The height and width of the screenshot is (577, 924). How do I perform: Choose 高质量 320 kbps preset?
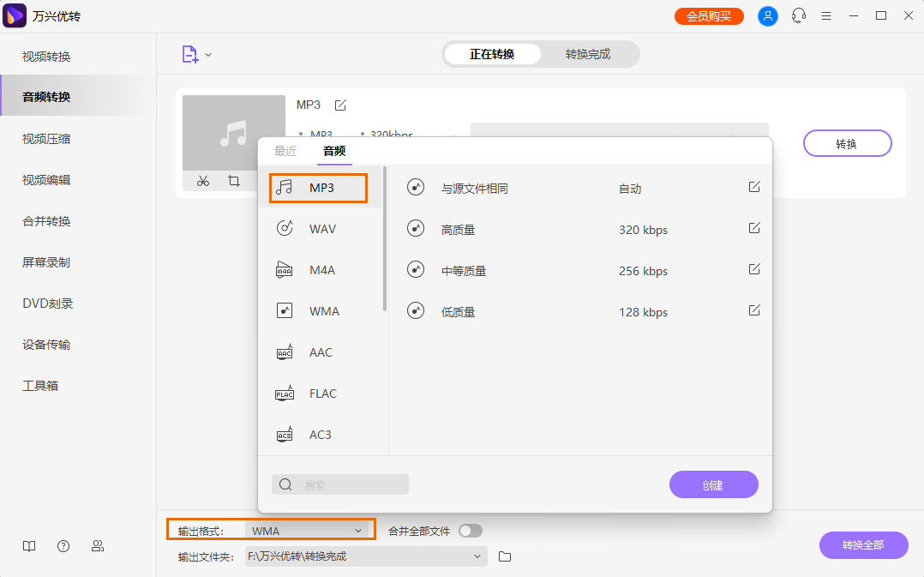click(x=580, y=229)
